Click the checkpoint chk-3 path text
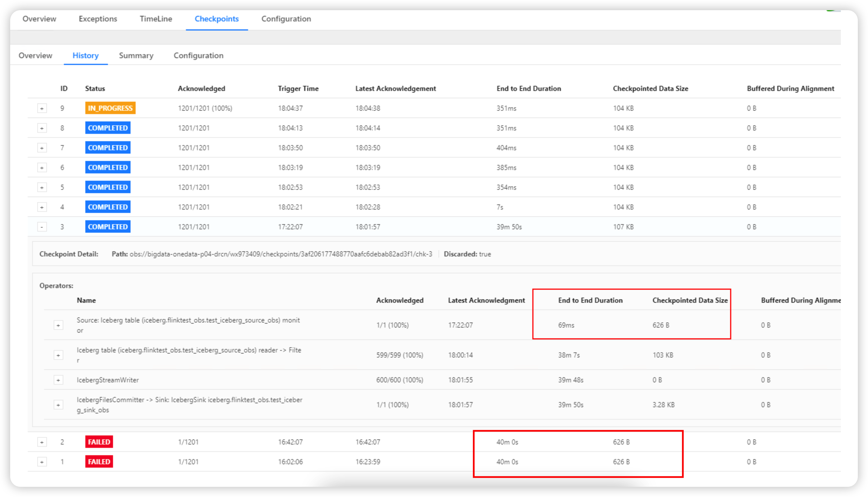 click(281, 254)
